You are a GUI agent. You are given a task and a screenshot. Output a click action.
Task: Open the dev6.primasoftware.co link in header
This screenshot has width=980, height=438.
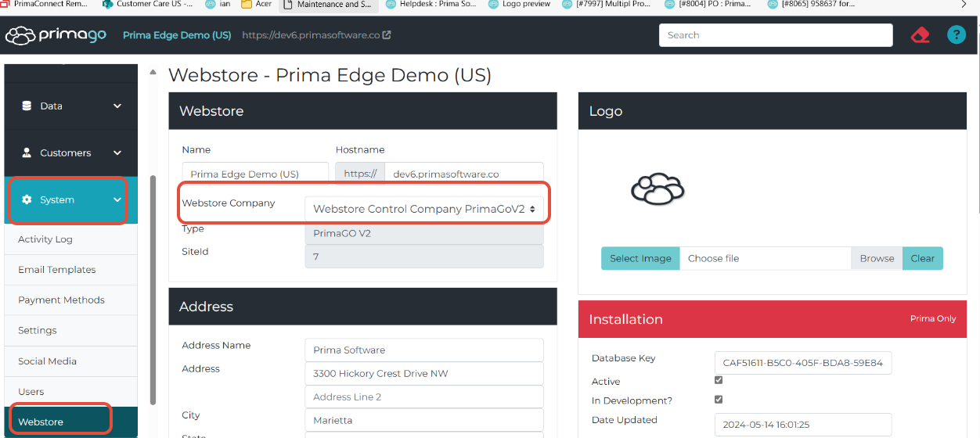point(316,35)
